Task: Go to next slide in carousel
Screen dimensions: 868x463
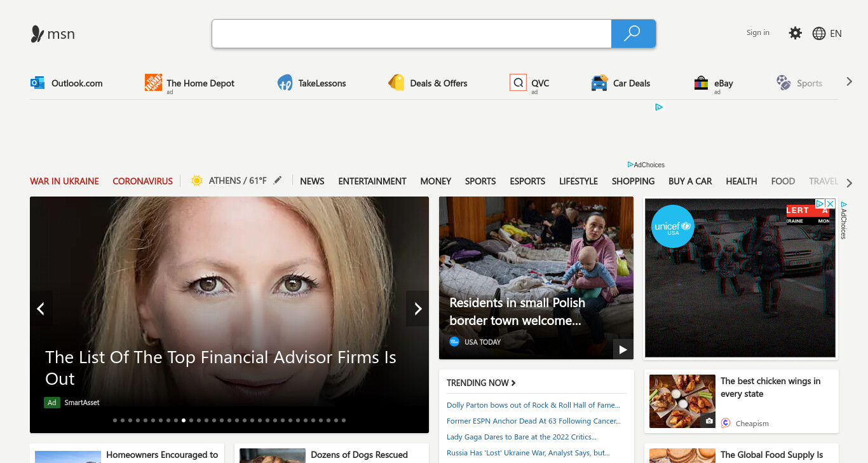Action: click(417, 308)
